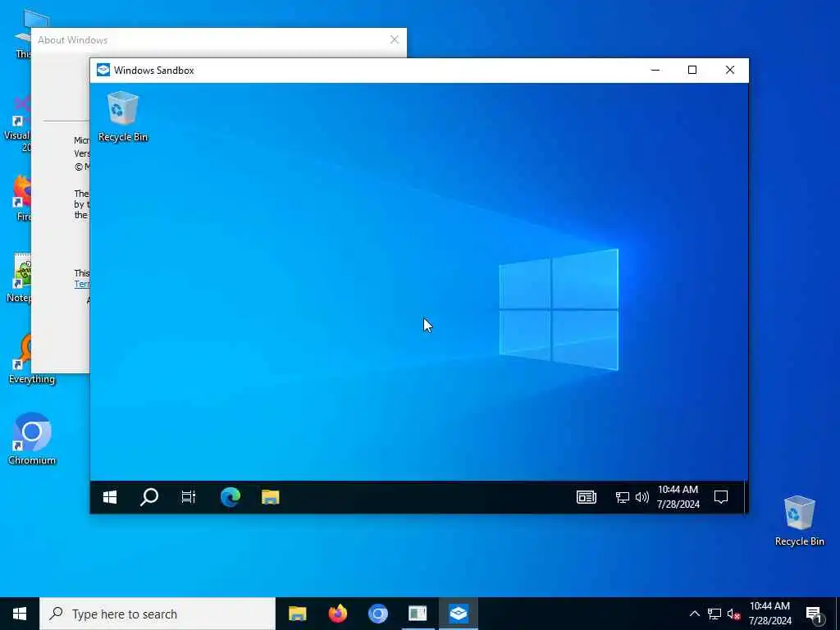Click the Sandbox network tray icon
The image size is (840, 630).
point(622,498)
